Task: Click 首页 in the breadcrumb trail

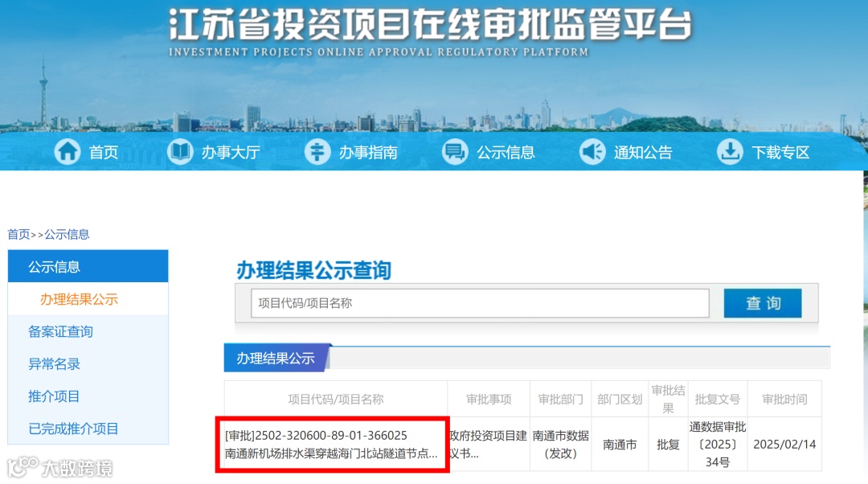Action: point(17,234)
